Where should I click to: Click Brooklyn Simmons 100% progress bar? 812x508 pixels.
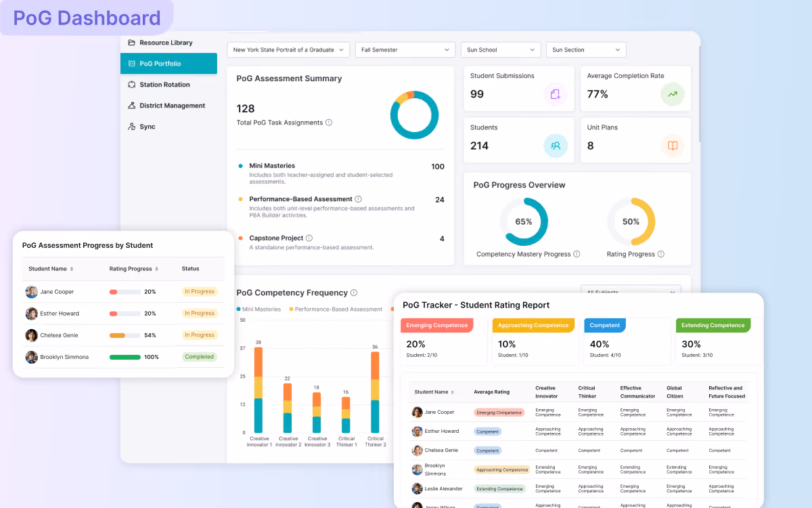click(125, 357)
